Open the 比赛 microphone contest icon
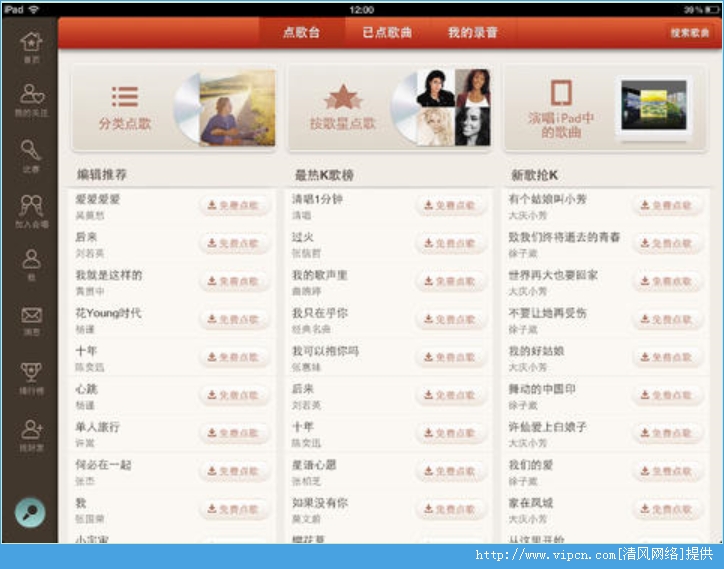The width and height of the screenshot is (724, 569). click(31, 150)
